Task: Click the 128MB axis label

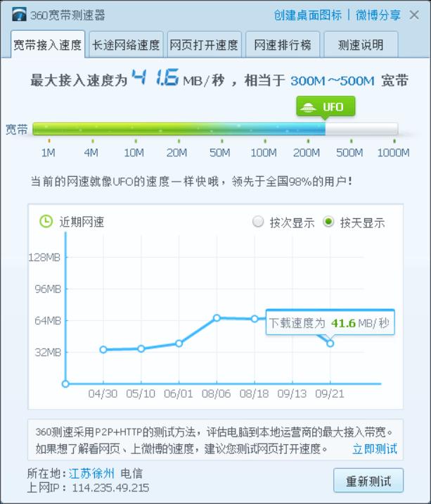Action: pyautogui.click(x=44, y=258)
